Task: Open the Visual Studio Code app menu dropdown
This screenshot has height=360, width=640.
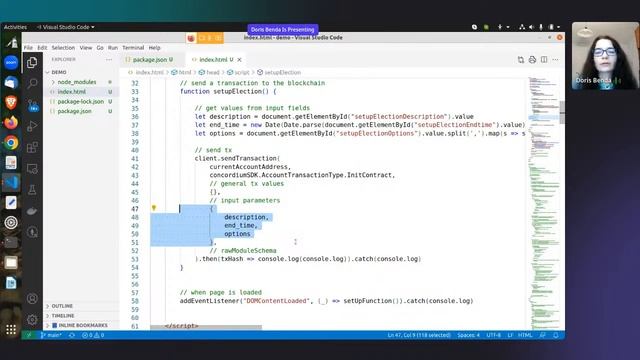Action: (66, 27)
